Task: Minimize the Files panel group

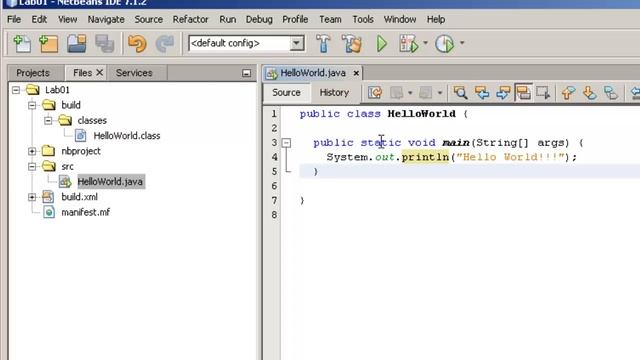Action: click(x=246, y=73)
